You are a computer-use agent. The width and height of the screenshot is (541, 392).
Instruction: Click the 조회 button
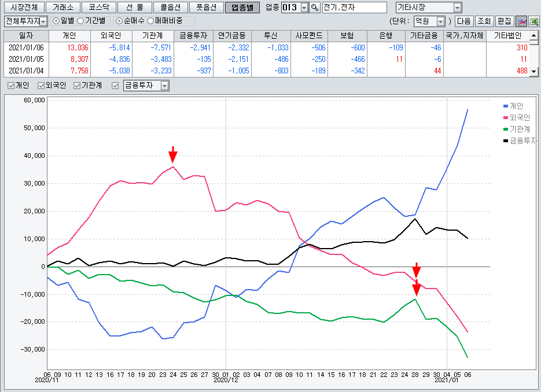(484, 21)
